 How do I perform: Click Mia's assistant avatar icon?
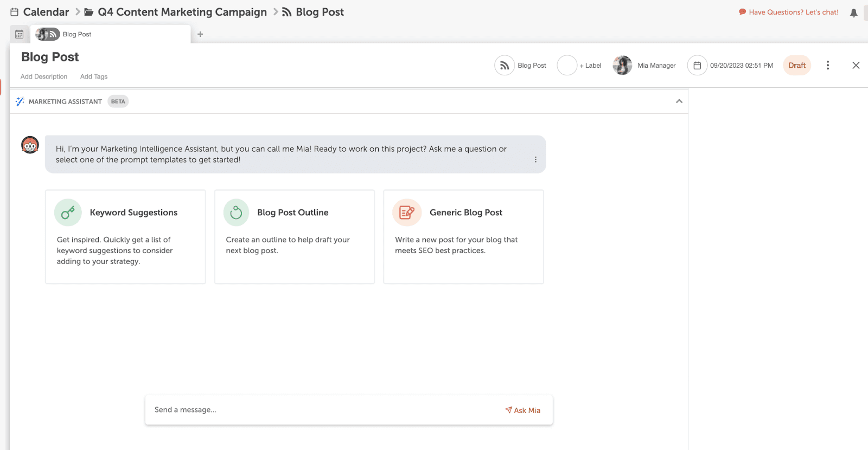(x=30, y=145)
